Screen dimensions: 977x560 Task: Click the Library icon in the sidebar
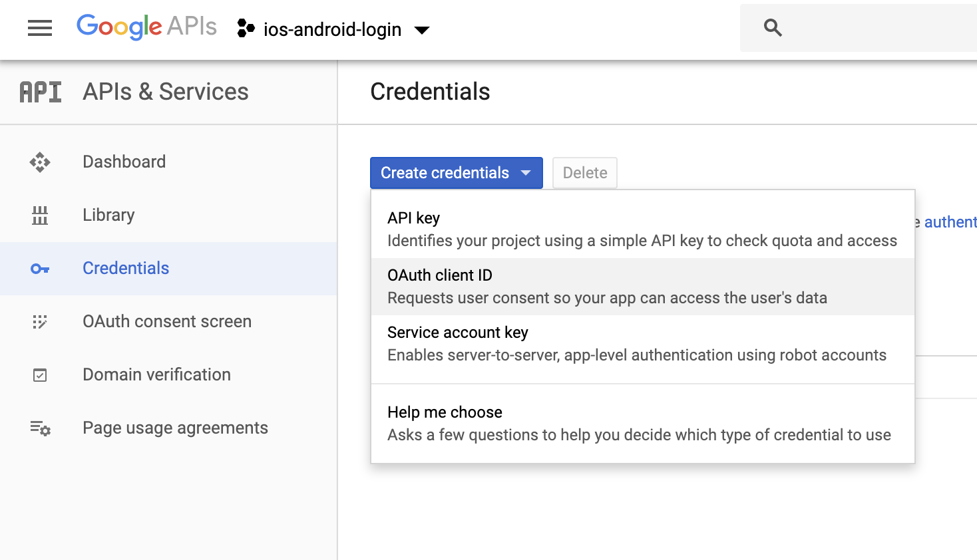click(x=40, y=215)
